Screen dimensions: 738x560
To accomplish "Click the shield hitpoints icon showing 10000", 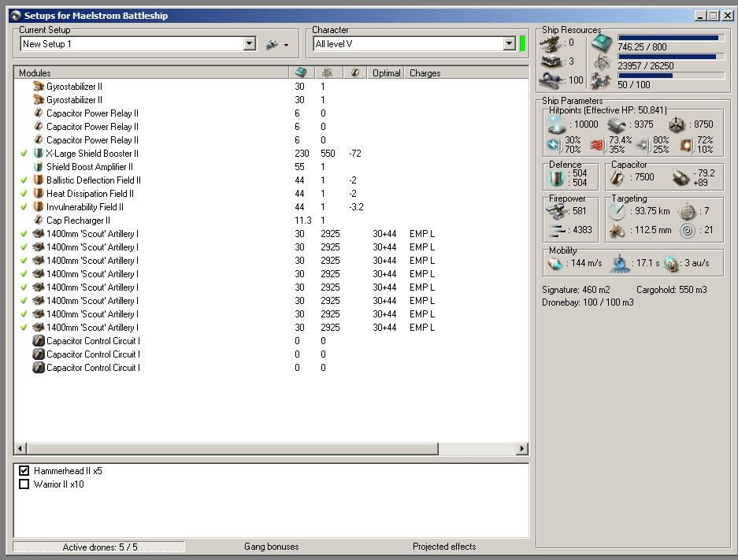I will 556,124.
